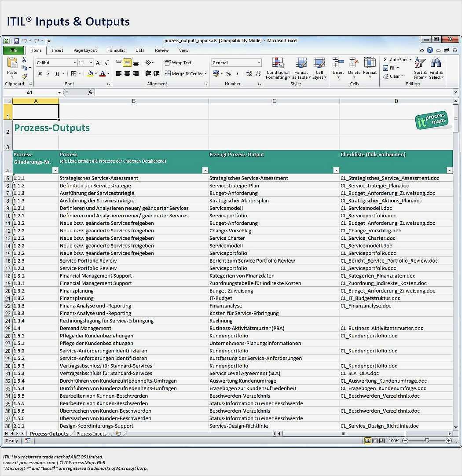The height and width of the screenshot is (476, 462).
Task: Click the Excel Help question mark icon
Action: pyautogui.click(x=430, y=50)
